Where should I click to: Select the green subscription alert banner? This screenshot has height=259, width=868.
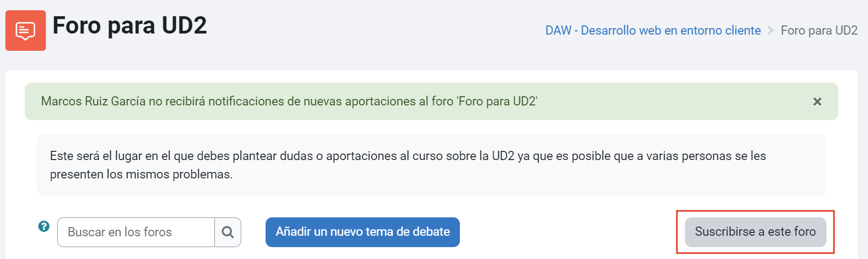pyautogui.click(x=431, y=101)
